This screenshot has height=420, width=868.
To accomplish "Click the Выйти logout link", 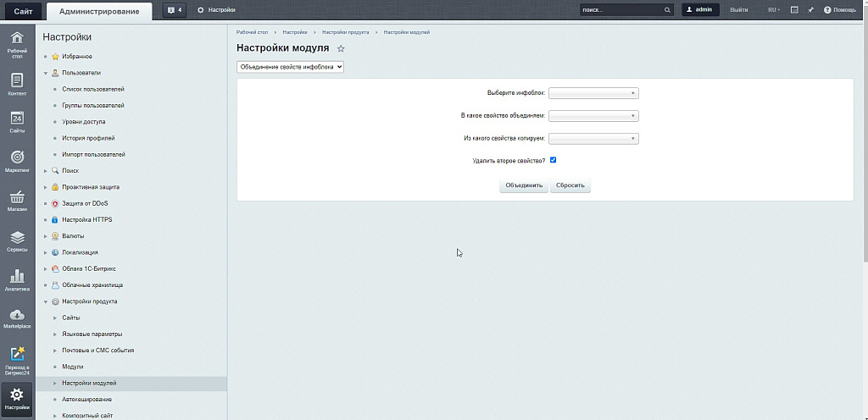I will coord(738,10).
